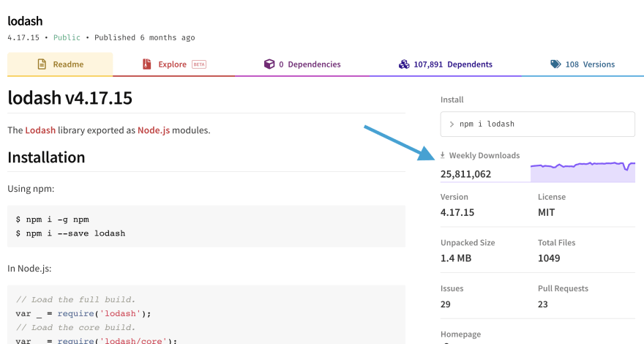Click the Weekly Downloads label
The width and height of the screenshot is (644, 344).
tap(484, 155)
